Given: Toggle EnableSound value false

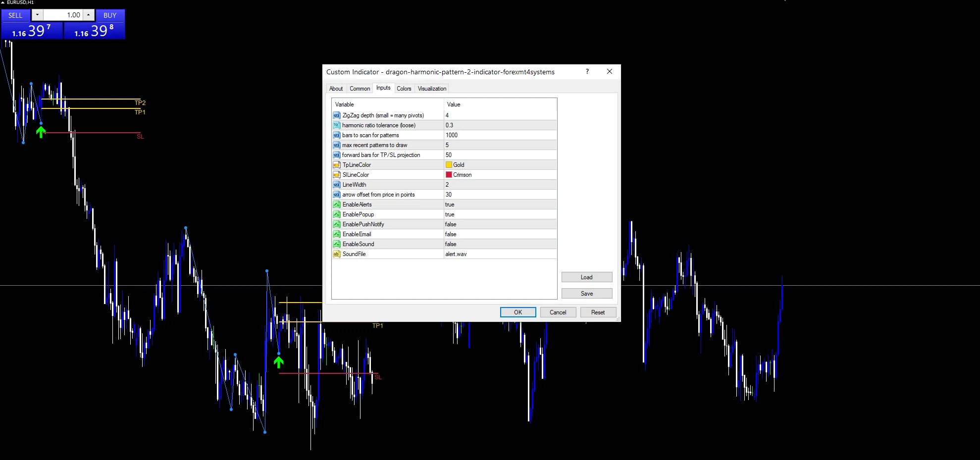Looking at the screenshot, I should coord(500,244).
